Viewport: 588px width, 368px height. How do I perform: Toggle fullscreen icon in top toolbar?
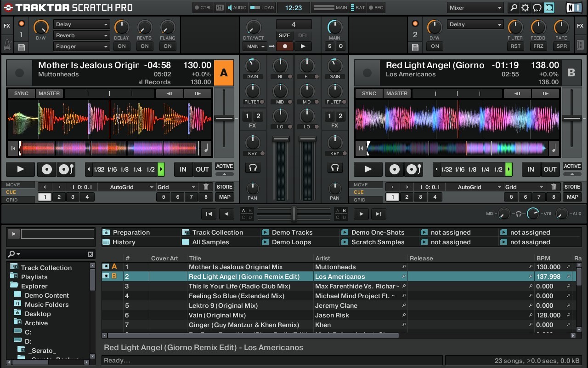coord(549,7)
